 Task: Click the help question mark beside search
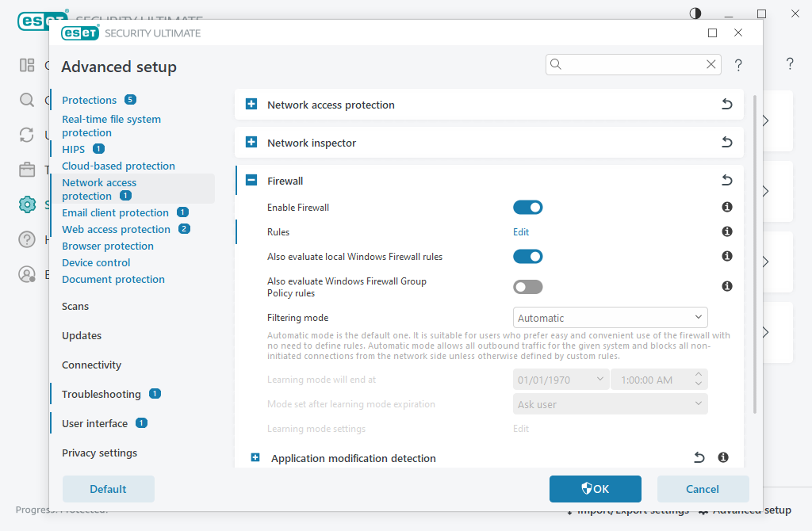click(x=738, y=65)
